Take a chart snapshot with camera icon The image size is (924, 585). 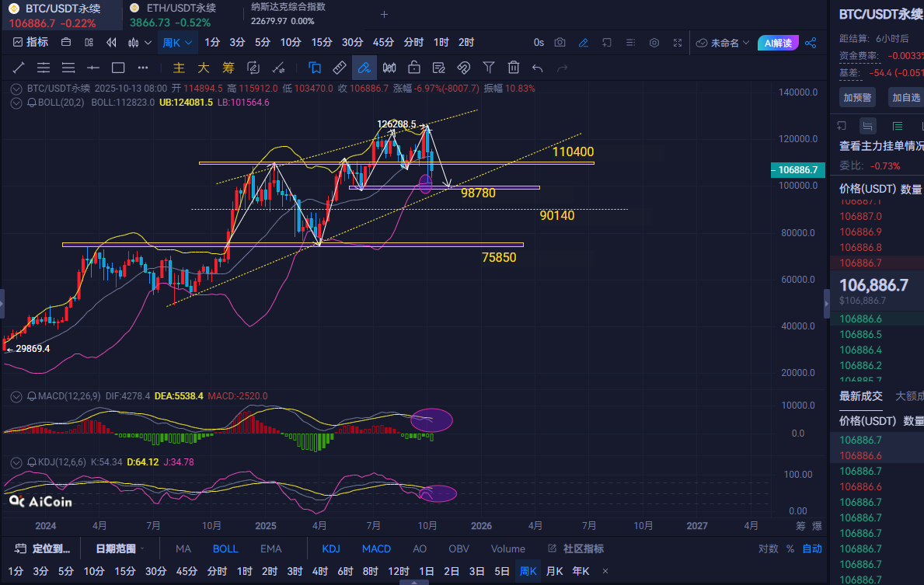[x=560, y=43]
